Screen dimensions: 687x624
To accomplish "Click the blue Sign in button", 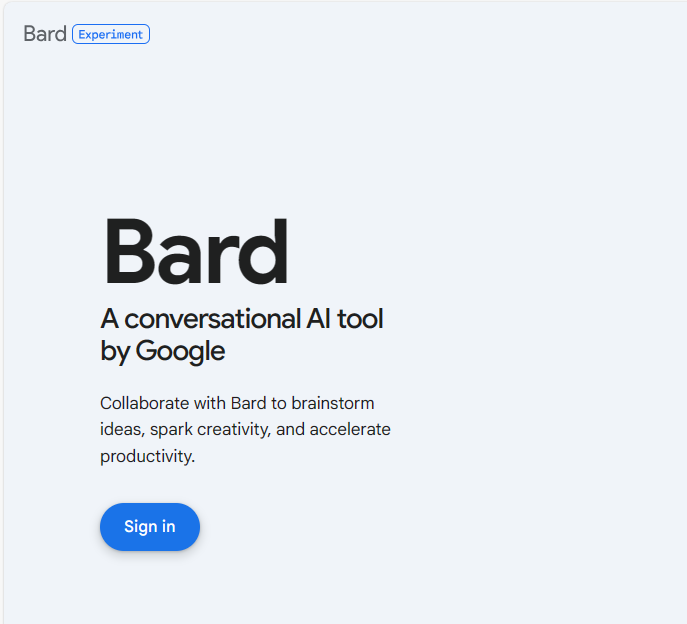I will [150, 527].
